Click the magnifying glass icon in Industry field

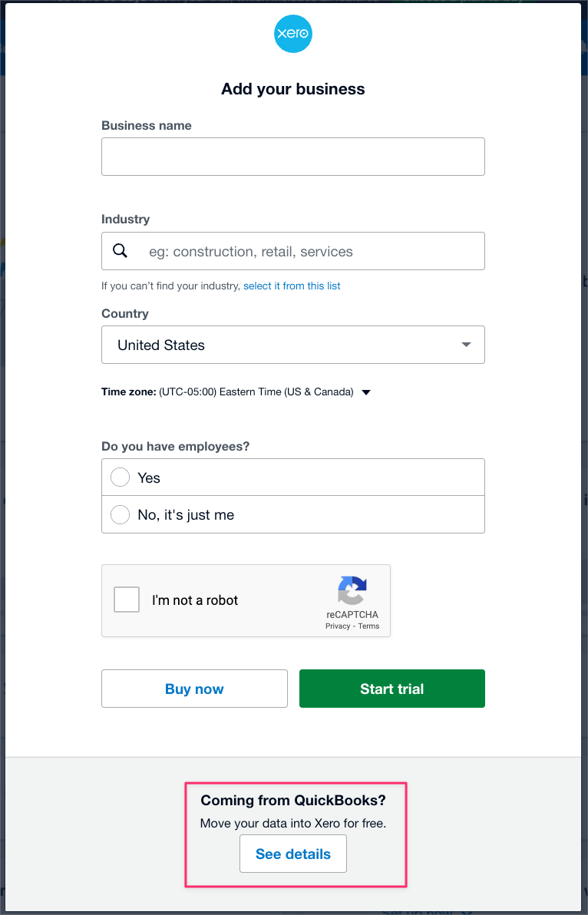(120, 250)
